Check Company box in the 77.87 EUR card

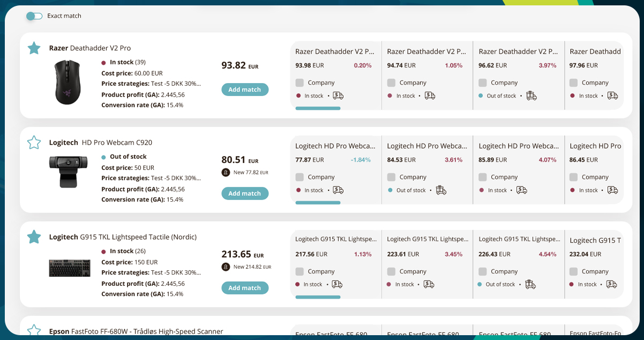click(x=299, y=178)
